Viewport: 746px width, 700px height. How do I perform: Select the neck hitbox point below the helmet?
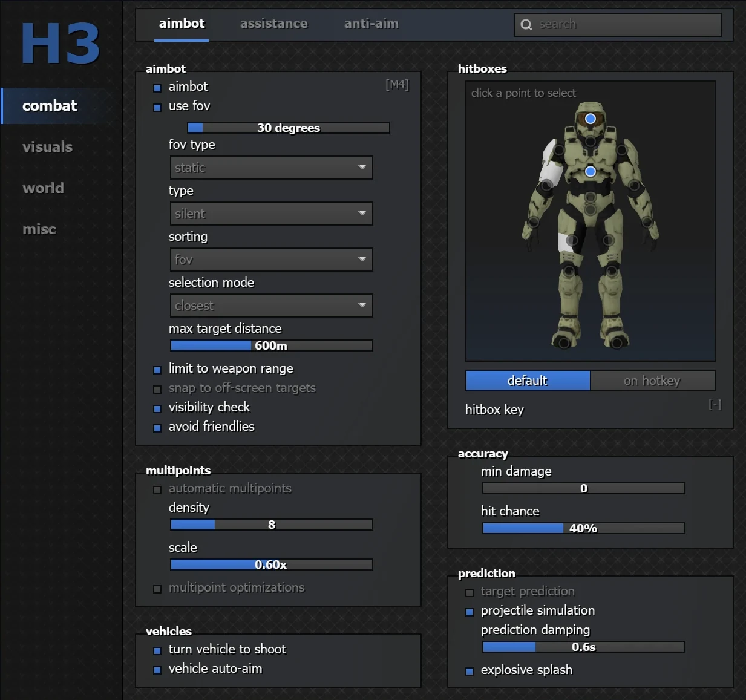(591, 141)
